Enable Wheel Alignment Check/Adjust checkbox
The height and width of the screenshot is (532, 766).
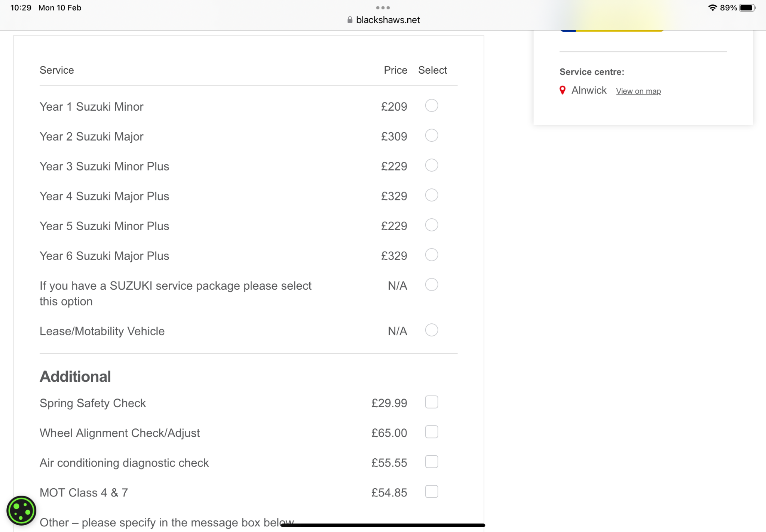click(431, 432)
